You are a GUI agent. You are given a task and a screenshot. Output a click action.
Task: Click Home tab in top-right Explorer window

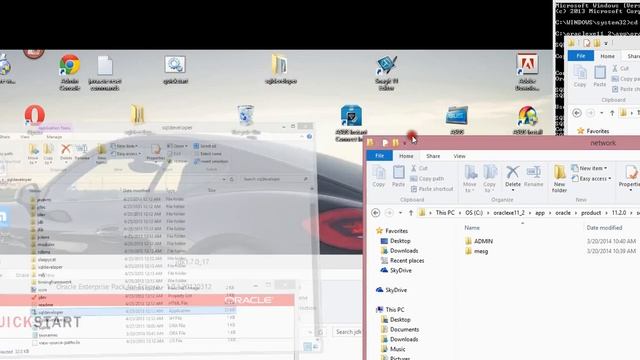tap(607, 56)
